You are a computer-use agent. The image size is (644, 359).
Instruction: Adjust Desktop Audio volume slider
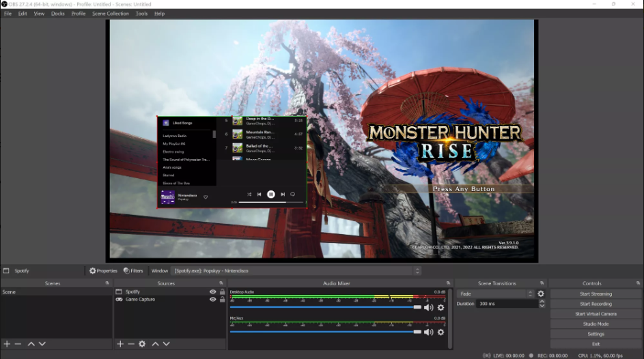point(326,307)
